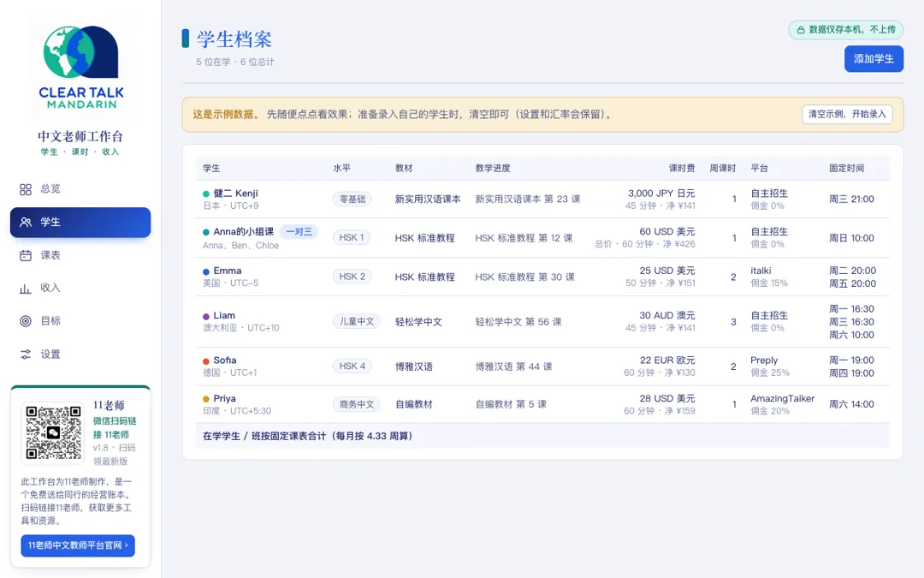Image resolution: width=924 pixels, height=578 pixels.
Task: Click the 儿童中文 level pill
Action: 357,321
